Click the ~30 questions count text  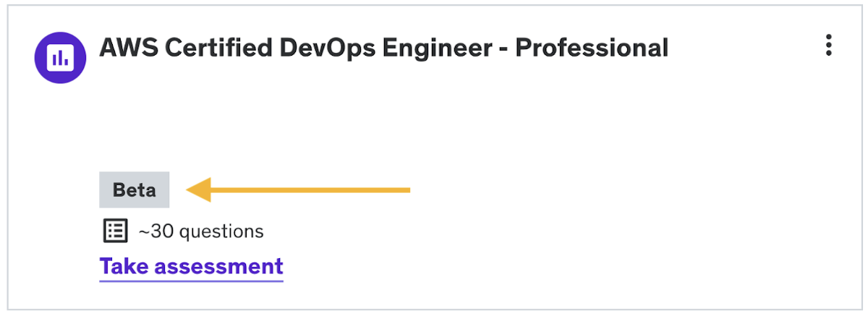coord(201,231)
